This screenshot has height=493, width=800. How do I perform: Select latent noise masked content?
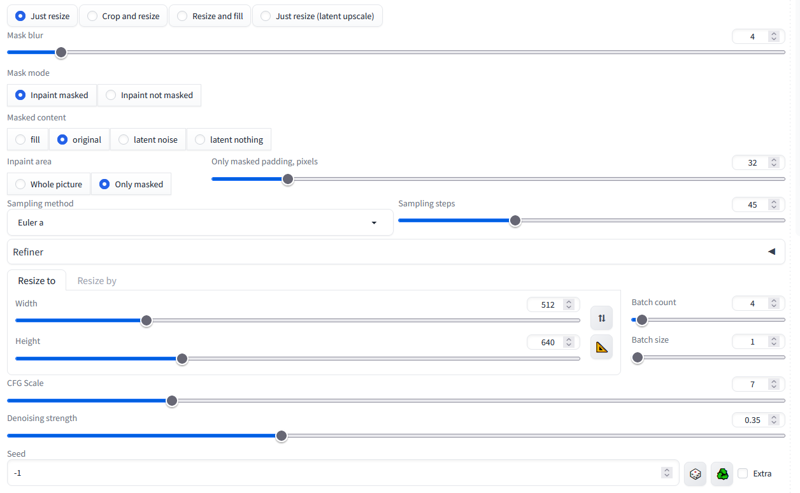148,139
